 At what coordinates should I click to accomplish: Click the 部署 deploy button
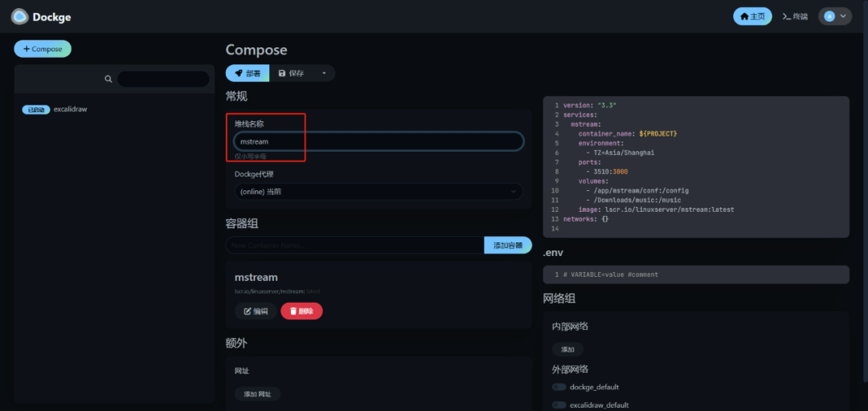(x=248, y=73)
